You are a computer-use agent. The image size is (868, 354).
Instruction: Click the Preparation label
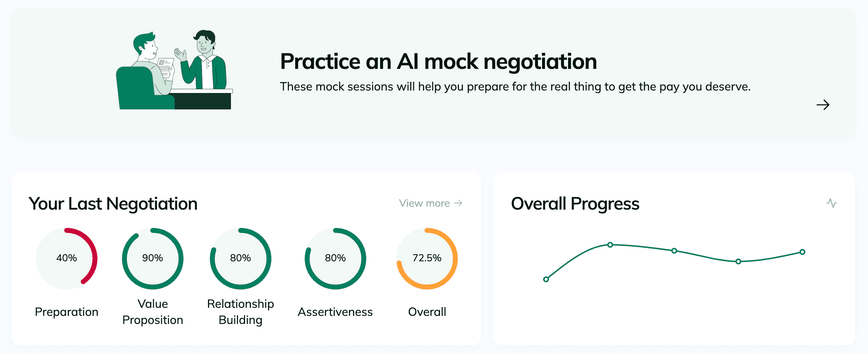[67, 312]
